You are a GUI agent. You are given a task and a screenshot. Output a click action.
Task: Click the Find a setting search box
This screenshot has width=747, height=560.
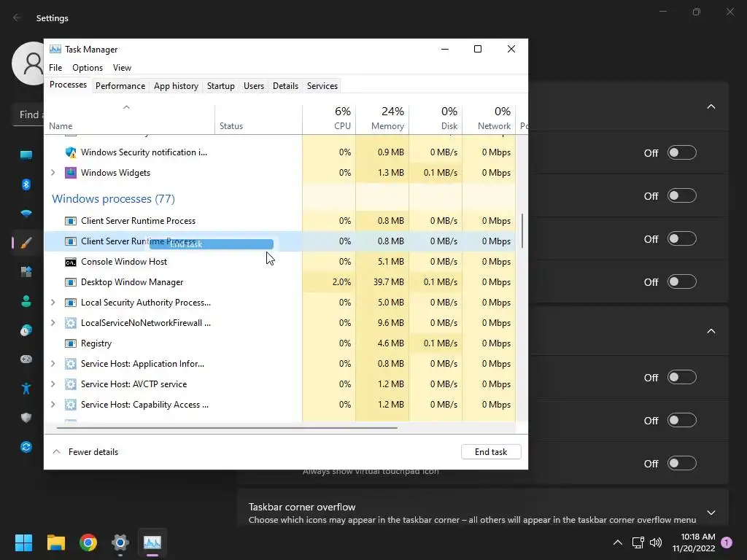(x=28, y=114)
